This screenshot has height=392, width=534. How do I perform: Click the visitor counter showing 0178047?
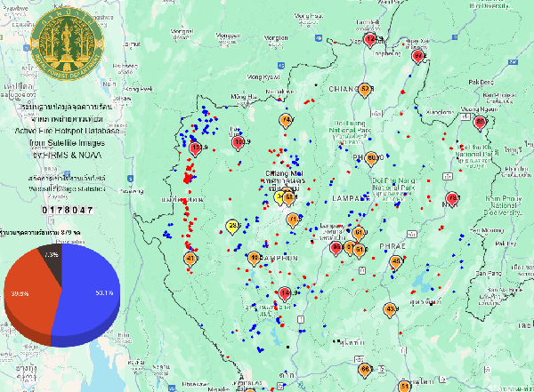coord(69,209)
